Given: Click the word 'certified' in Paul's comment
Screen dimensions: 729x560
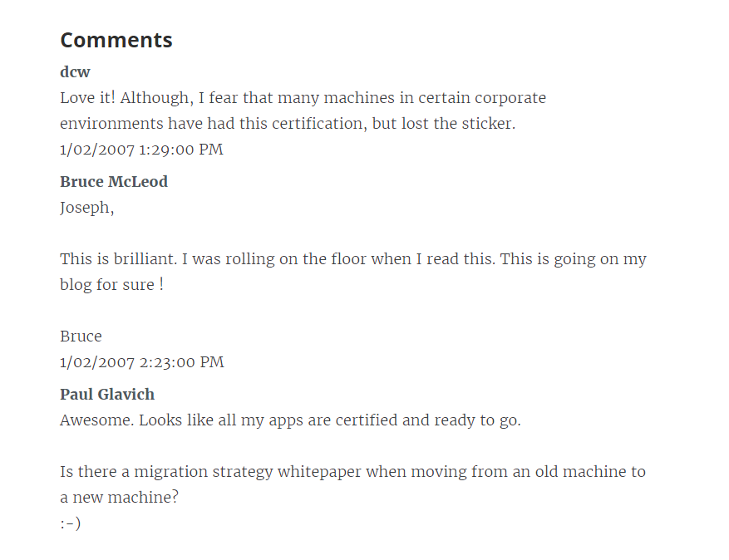Looking at the screenshot, I should click(367, 420).
